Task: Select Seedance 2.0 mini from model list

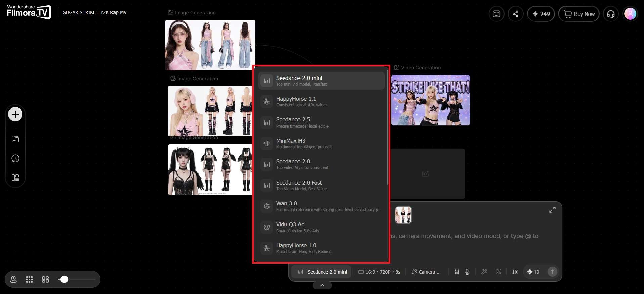Action: [321, 81]
